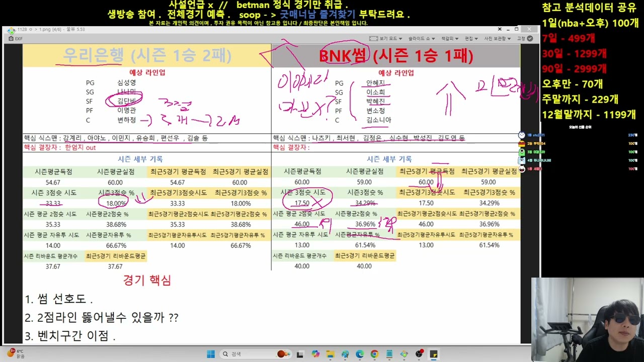Open the 슬라이드 쇼 dropdown
This screenshot has height=362, width=644.
click(x=422, y=38)
